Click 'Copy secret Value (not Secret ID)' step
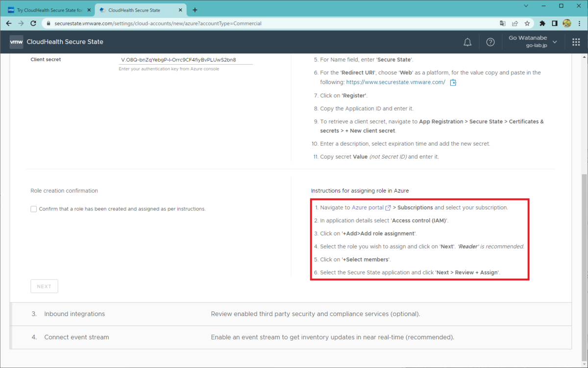The height and width of the screenshot is (368, 588). coord(379,157)
